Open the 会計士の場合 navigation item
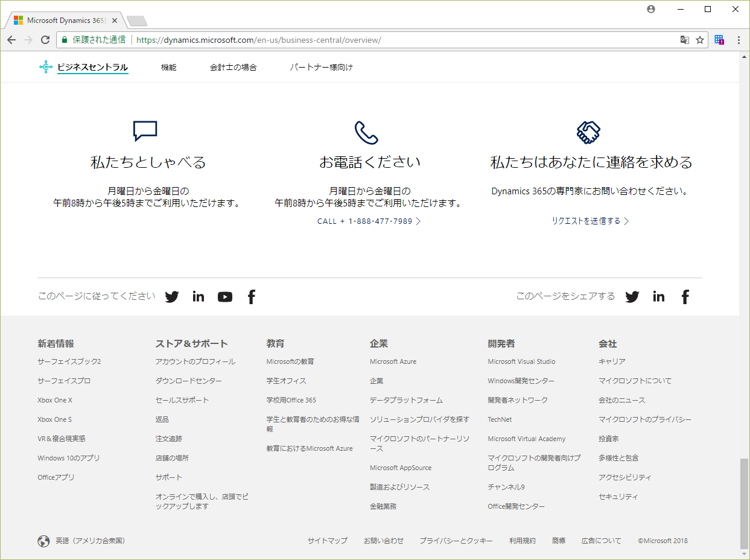750x560 pixels. [x=233, y=68]
